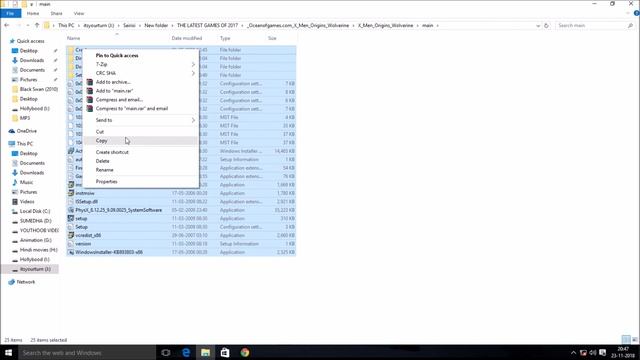Viewport: 640px width, 360px height.
Task: Open SUMEDHA (D:) drive in sidebar
Action: (x=36, y=221)
